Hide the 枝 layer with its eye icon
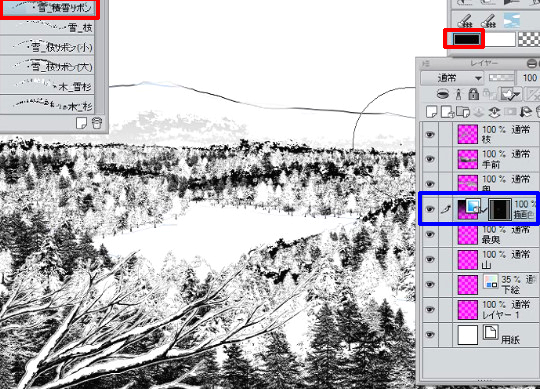Viewport: 540px width, 389px height. click(x=429, y=135)
